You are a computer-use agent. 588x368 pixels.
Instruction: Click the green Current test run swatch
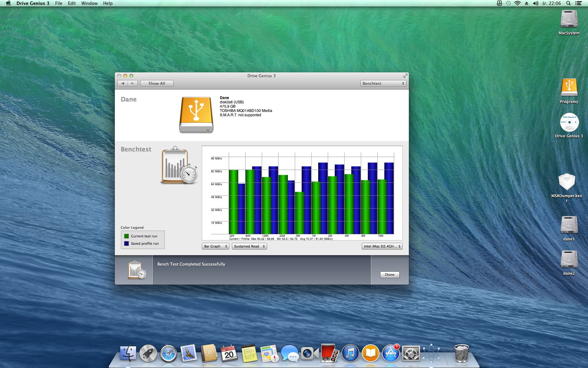pyautogui.click(x=126, y=236)
